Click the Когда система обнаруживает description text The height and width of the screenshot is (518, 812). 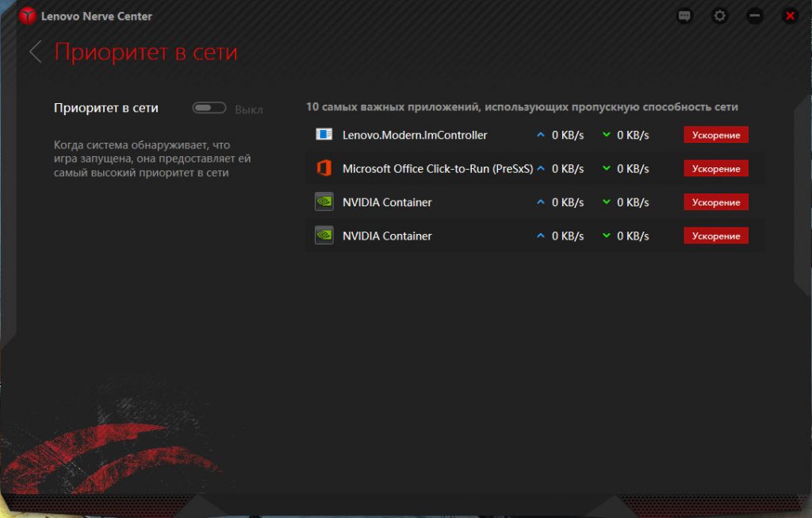152,159
